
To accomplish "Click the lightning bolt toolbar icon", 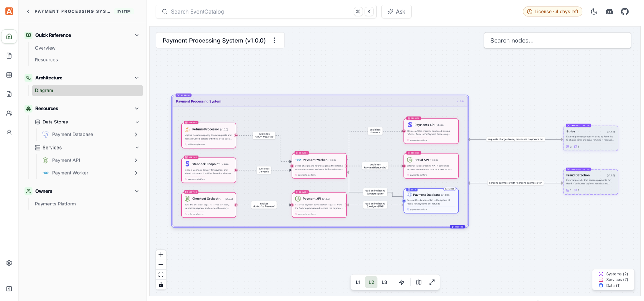I will (x=402, y=282).
